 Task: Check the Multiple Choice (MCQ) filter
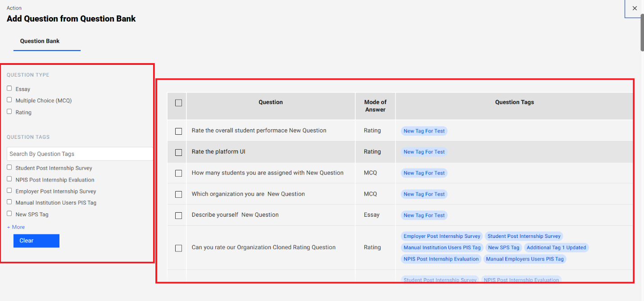point(9,100)
